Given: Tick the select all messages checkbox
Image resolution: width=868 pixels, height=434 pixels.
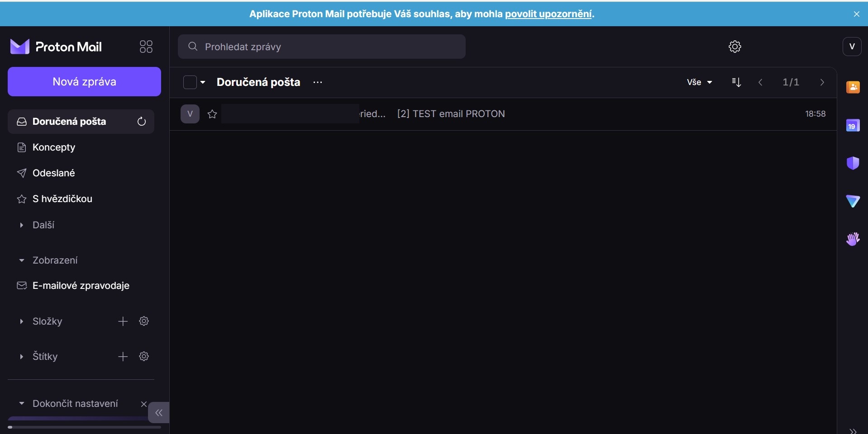Looking at the screenshot, I should click(x=190, y=82).
